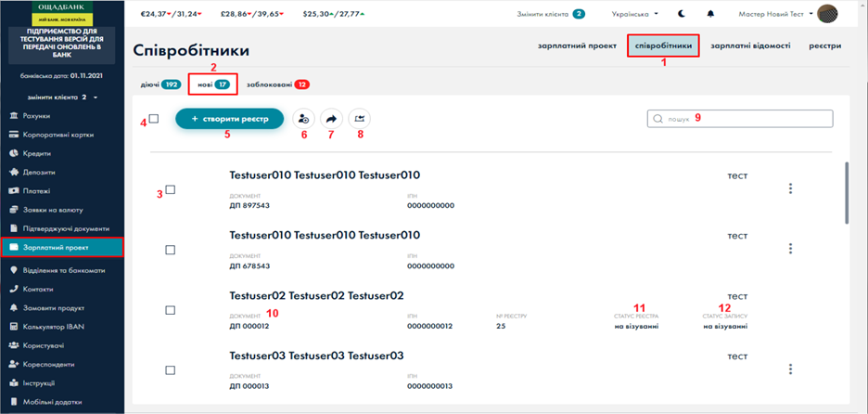The width and height of the screenshot is (868, 414).
Task: Open three-dot menu for first Testuser010 row
Action: click(x=790, y=188)
